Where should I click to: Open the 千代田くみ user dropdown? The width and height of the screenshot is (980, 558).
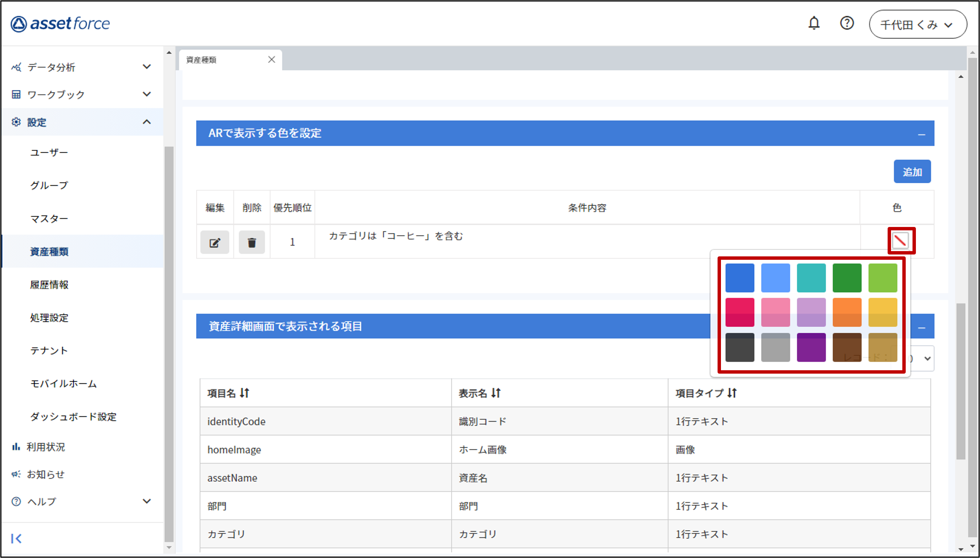tap(917, 25)
